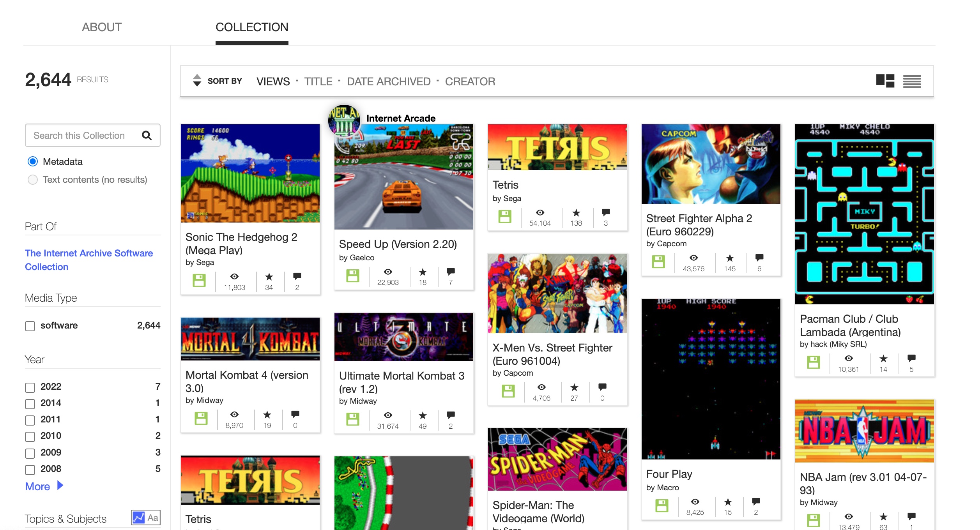Open the Internet Arcade collection avatar

(x=343, y=120)
